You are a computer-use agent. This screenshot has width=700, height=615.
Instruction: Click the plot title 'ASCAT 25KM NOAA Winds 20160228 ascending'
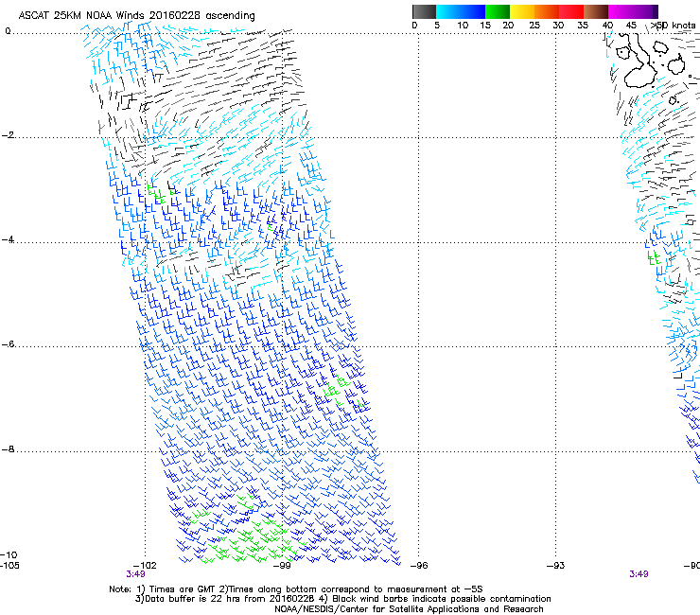136,16
